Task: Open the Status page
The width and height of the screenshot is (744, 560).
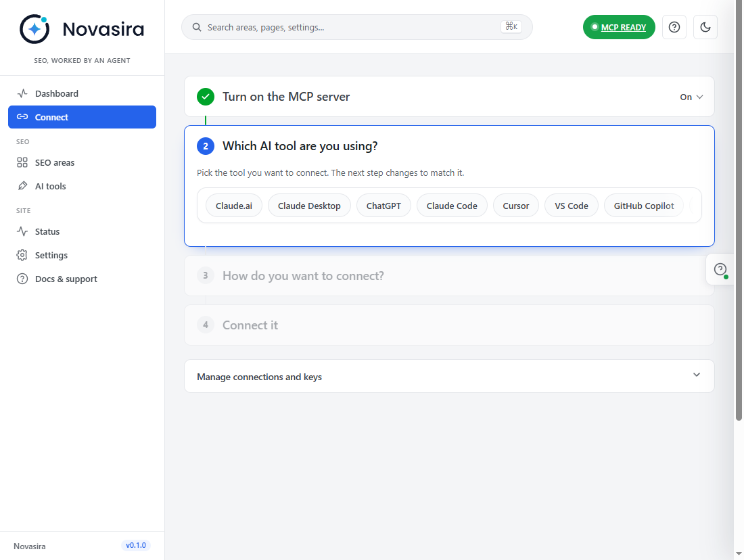Action: click(x=82, y=231)
